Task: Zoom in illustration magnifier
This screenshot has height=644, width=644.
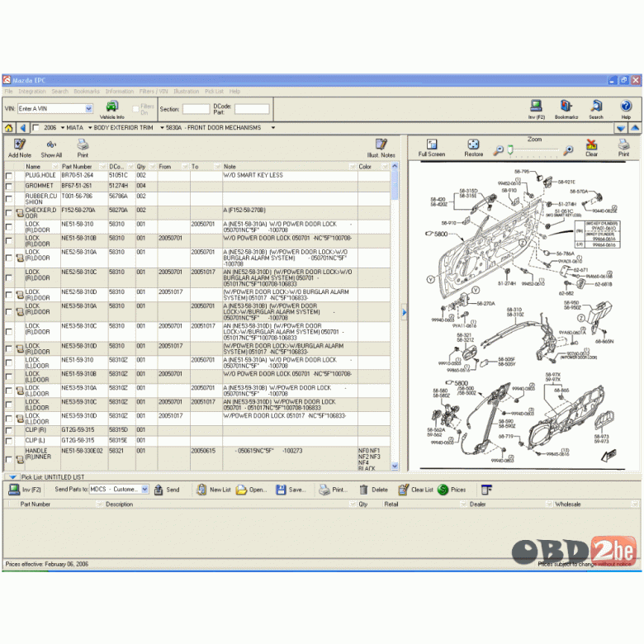Action: pyautogui.click(x=568, y=150)
